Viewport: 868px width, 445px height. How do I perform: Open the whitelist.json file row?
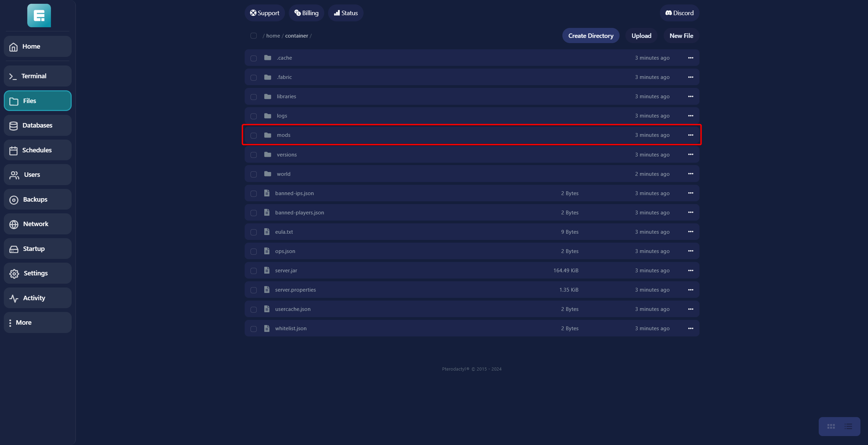coord(291,328)
